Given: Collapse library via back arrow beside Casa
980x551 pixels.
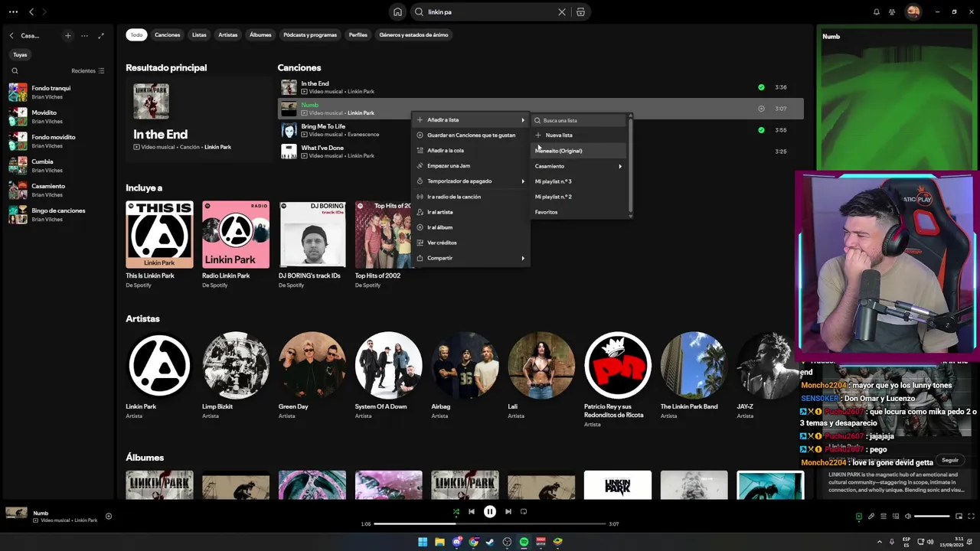Looking at the screenshot, I should [x=11, y=36].
